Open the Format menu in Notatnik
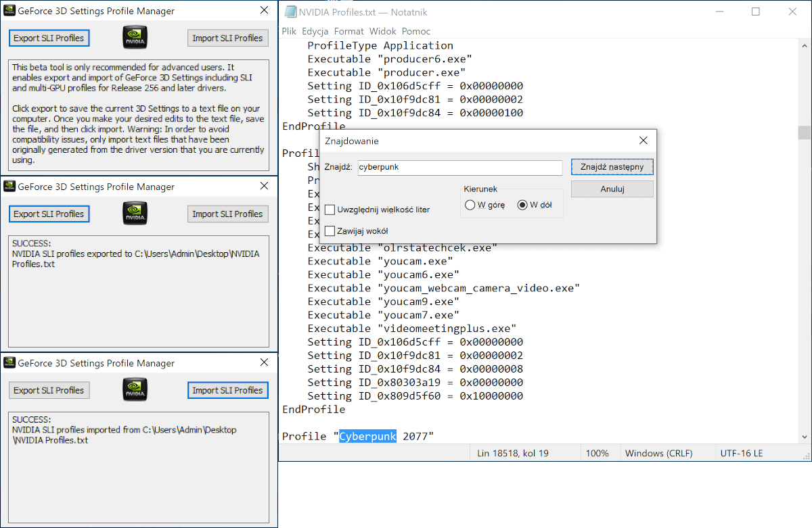812x528 pixels. (x=348, y=31)
